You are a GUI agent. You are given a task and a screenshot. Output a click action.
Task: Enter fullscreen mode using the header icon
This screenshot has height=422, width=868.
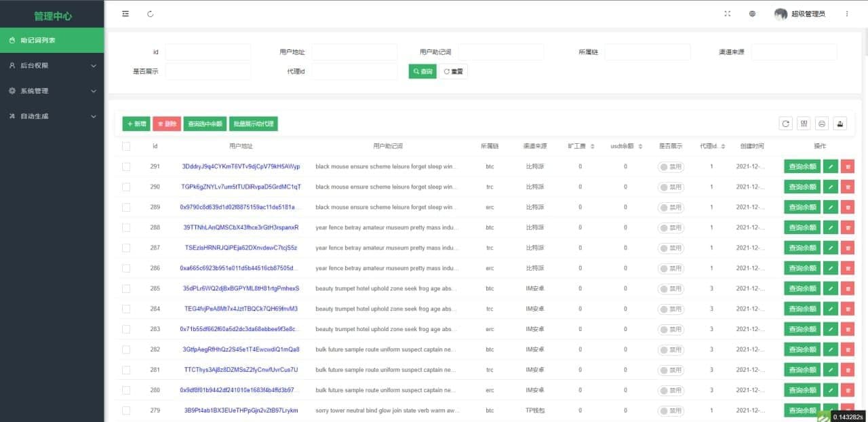pos(728,14)
